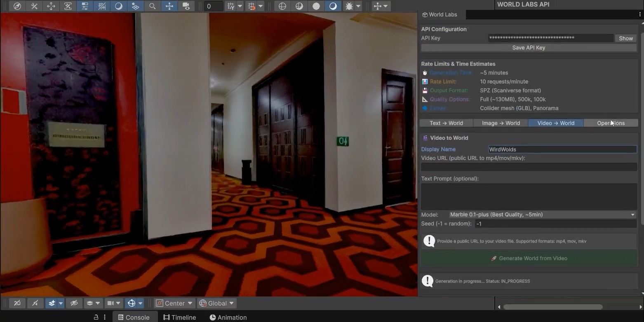Screen dimensions: 644x322
Task: Open the three-dot menu beside Console tab
Action: [105, 317]
